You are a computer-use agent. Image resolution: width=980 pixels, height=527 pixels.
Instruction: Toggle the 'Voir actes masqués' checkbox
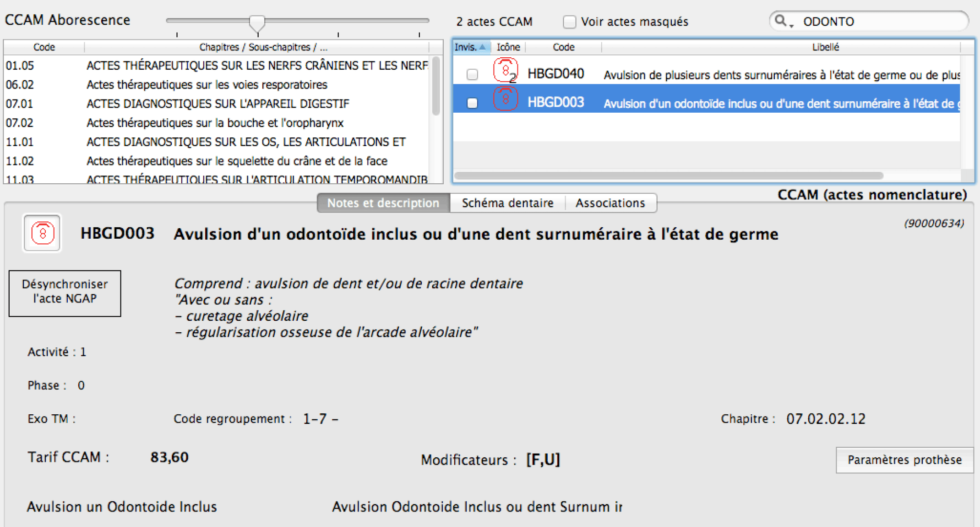coord(569,22)
